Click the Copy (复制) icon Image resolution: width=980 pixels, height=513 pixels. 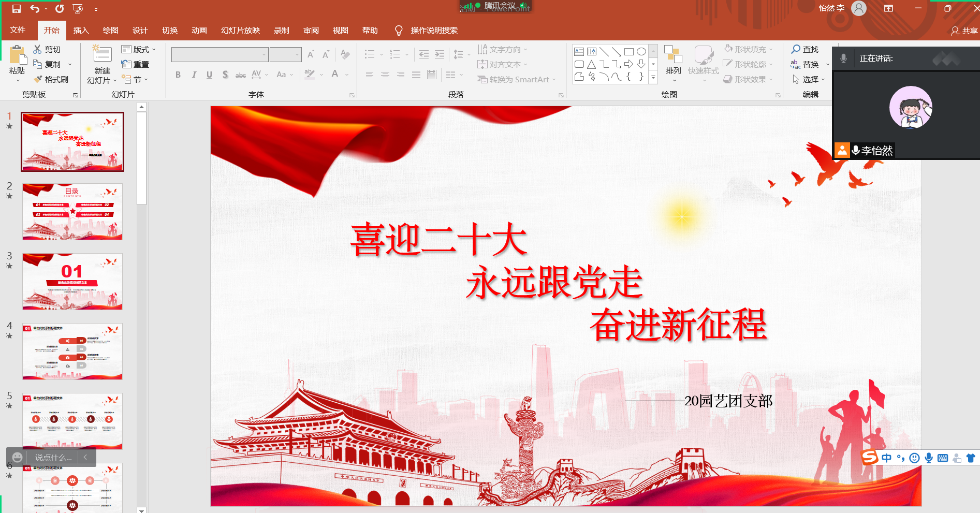37,64
